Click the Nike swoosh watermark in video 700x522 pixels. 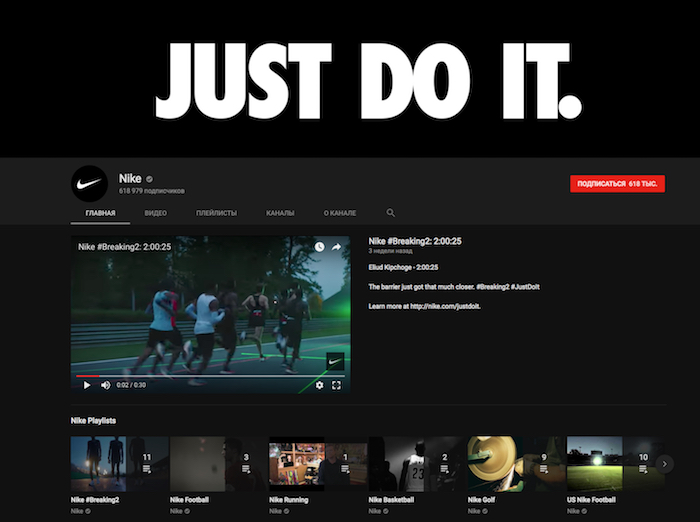[335, 361]
